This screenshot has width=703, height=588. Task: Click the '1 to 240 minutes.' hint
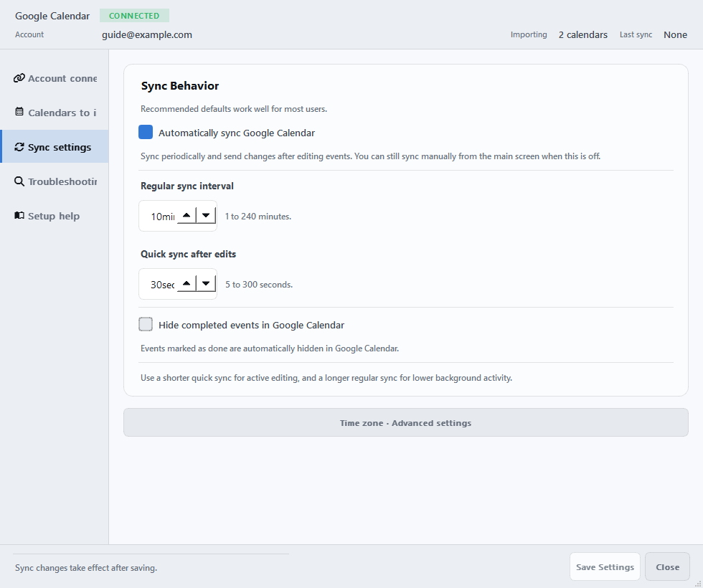pos(258,217)
